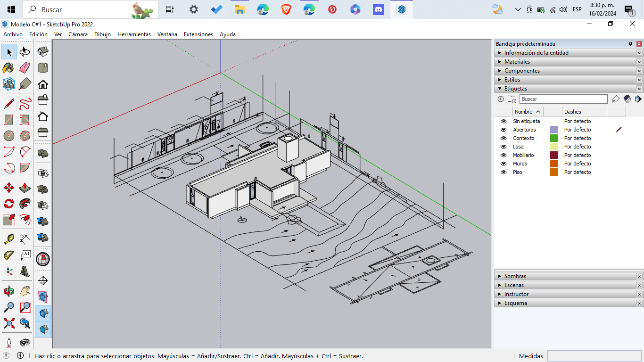Click the Losa tag color swatch
This screenshot has width=644, height=362.
554,147
